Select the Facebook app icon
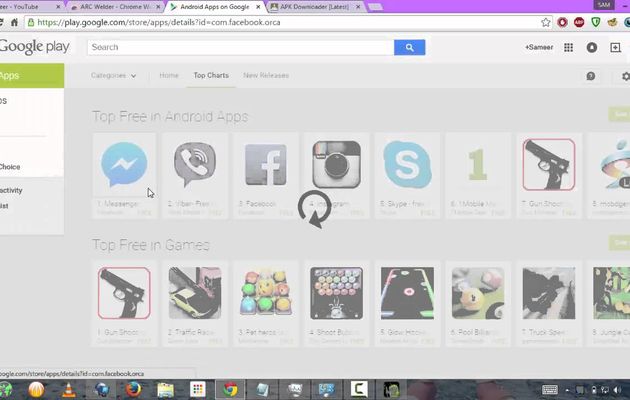Image resolution: width=630 pixels, height=400 pixels. [266, 165]
